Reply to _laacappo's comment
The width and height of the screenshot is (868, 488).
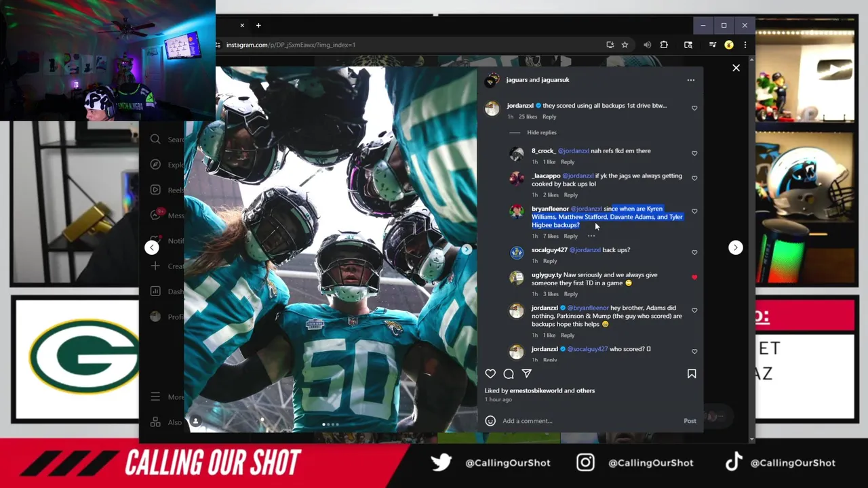[x=571, y=195]
